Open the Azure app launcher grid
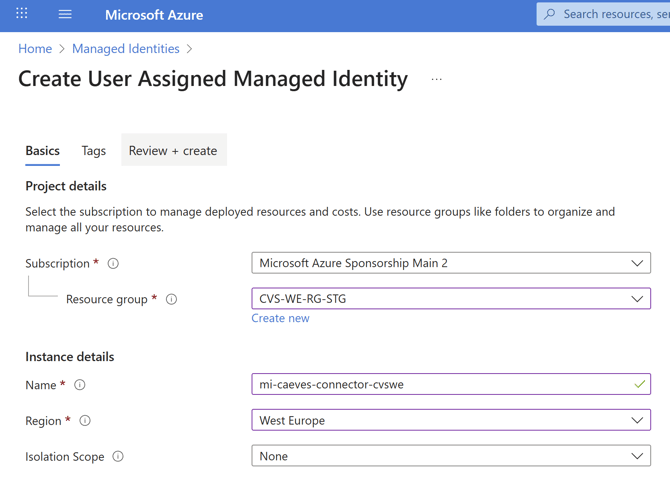The height and width of the screenshot is (480, 670). point(21,14)
